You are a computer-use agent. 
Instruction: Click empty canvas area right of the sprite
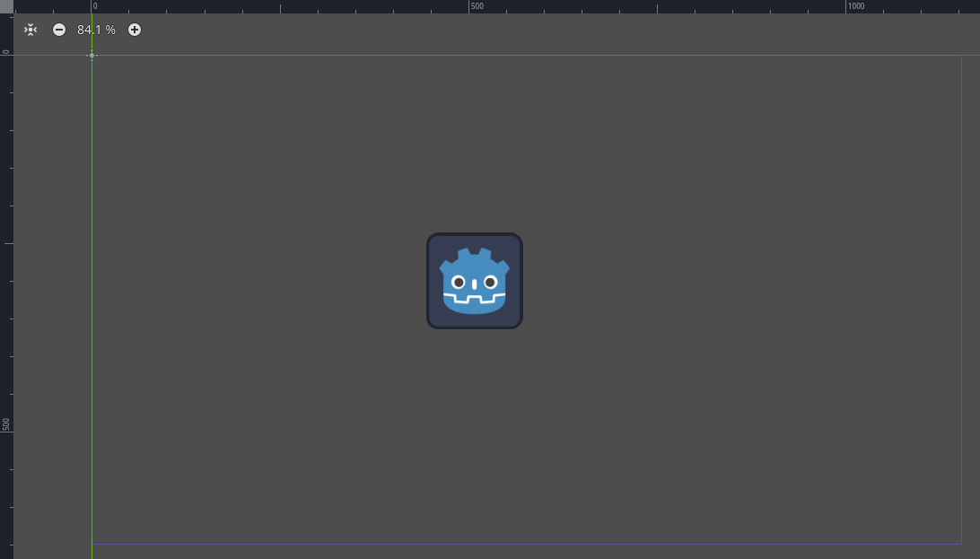click(x=718, y=280)
